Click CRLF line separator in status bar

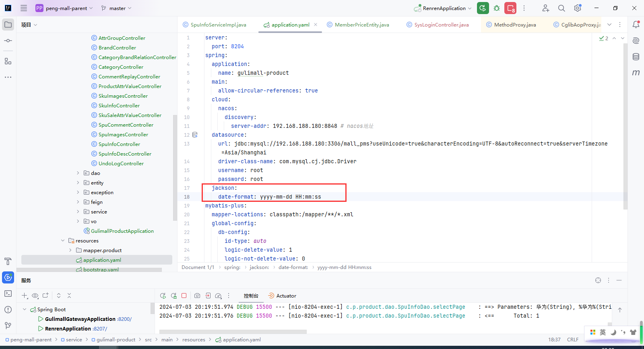pyautogui.click(x=573, y=339)
